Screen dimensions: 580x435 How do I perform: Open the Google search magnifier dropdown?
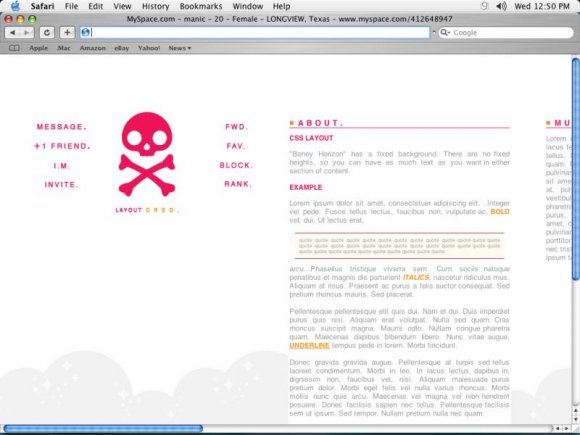(x=445, y=33)
